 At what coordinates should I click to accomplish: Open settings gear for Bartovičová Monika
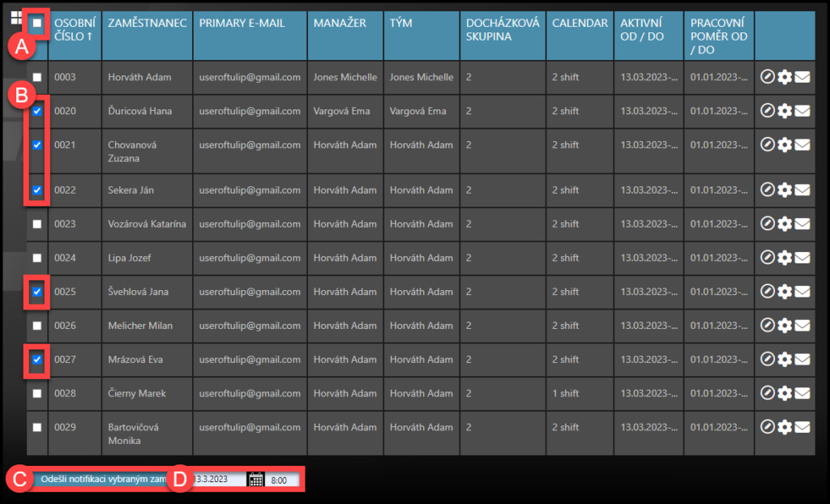[x=785, y=427]
